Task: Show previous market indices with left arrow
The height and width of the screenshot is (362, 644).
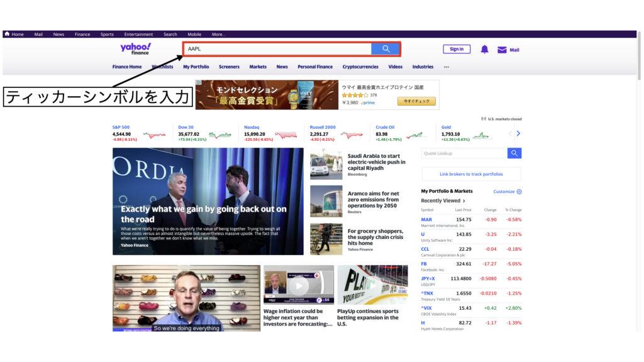Action: tap(511, 133)
